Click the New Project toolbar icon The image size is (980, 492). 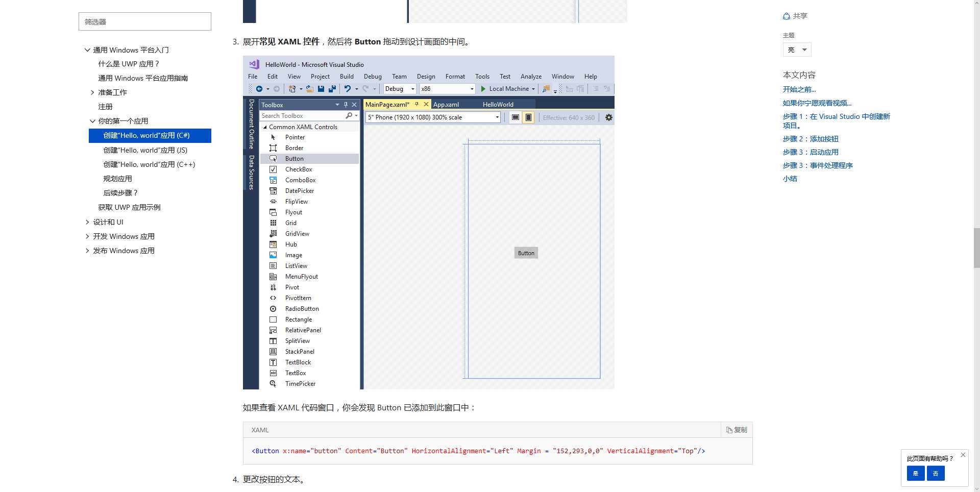(292, 89)
